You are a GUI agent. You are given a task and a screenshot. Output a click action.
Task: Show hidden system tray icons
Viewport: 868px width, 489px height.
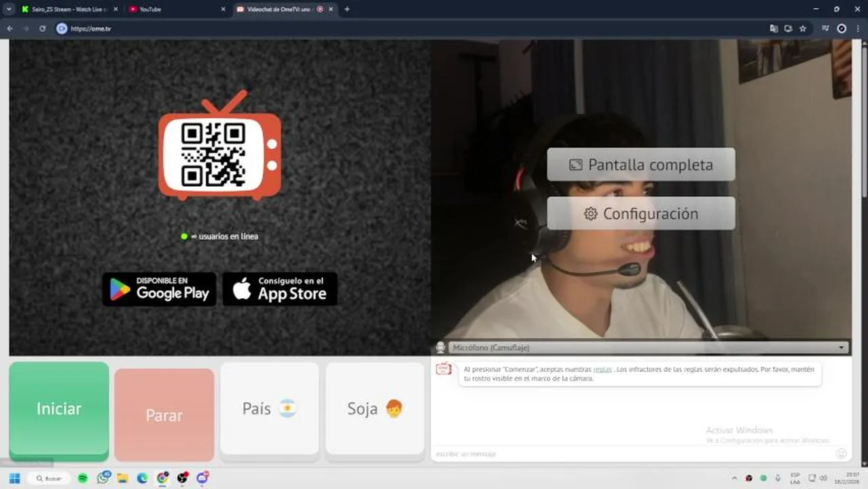pyautogui.click(x=734, y=478)
